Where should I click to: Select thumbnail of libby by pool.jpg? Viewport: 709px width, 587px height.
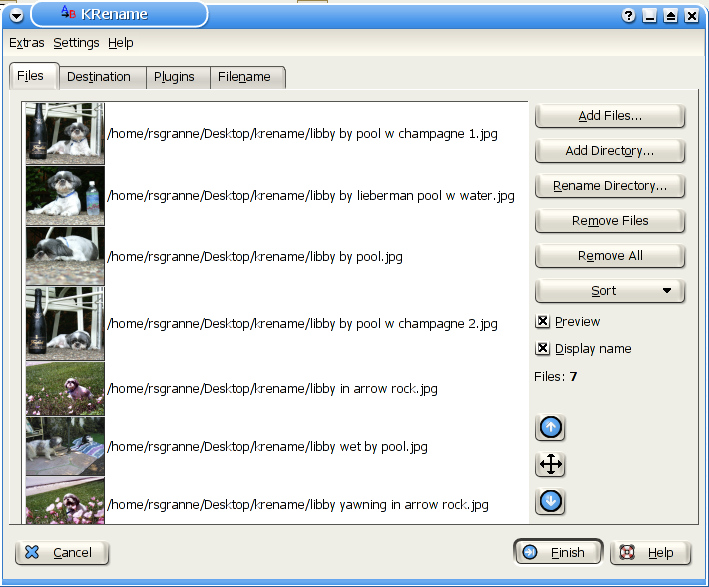[x=65, y=256]
